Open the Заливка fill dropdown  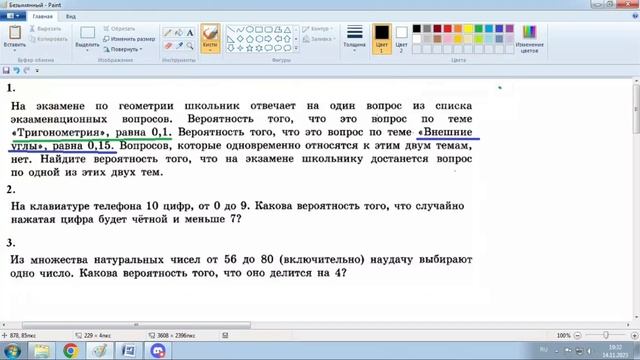[x=319, y=39]
